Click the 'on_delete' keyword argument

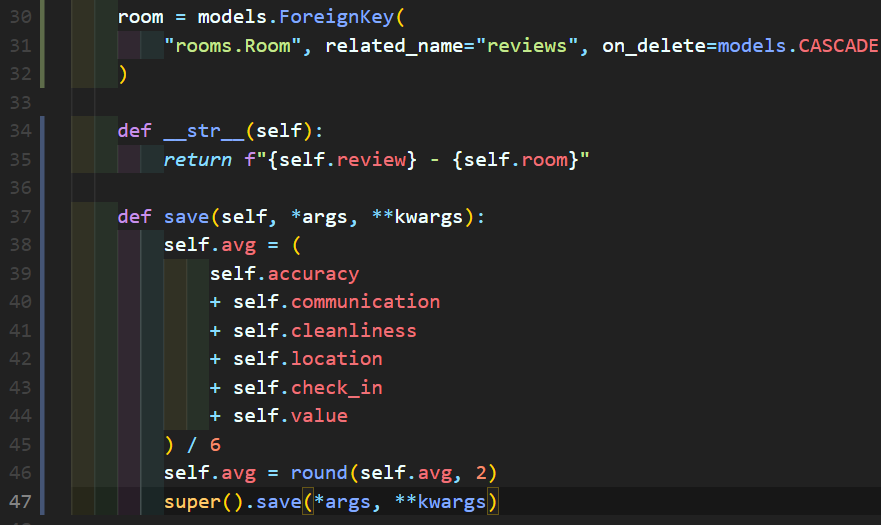(654, 46)
